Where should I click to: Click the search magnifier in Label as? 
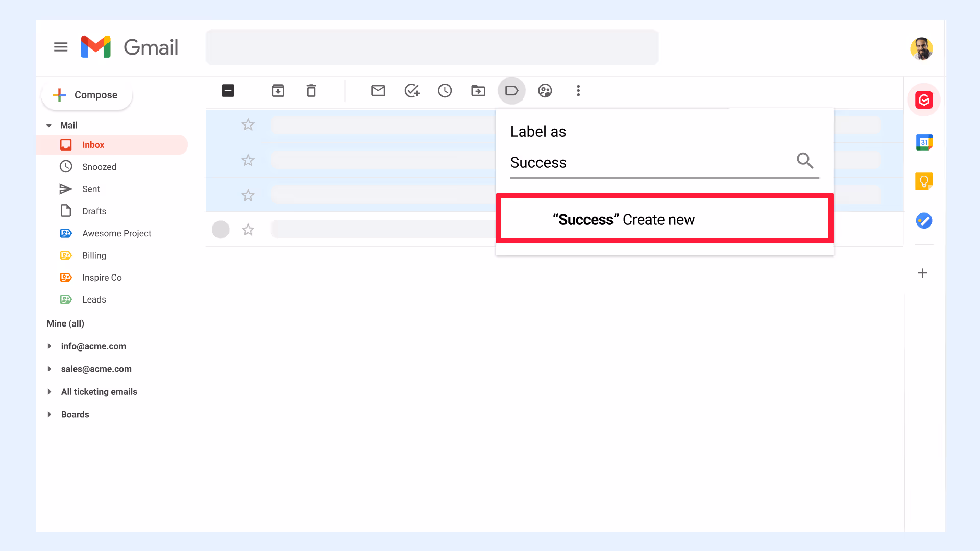805,161
